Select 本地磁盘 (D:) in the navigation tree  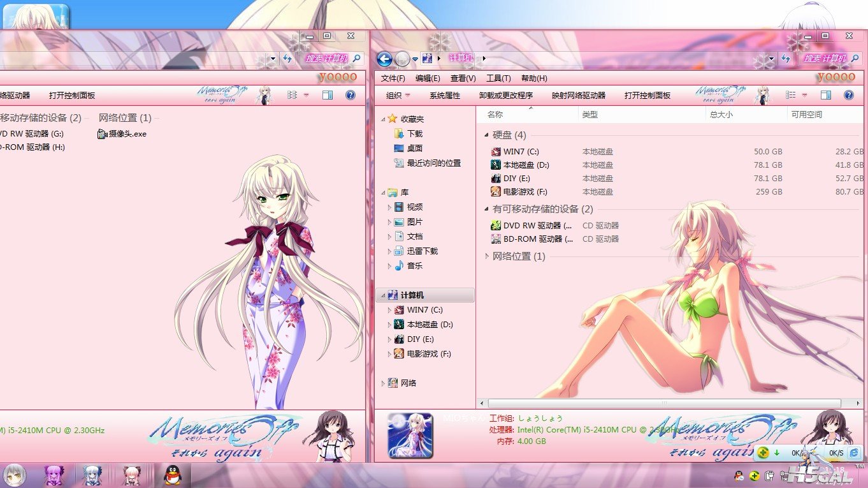(423, 325)
